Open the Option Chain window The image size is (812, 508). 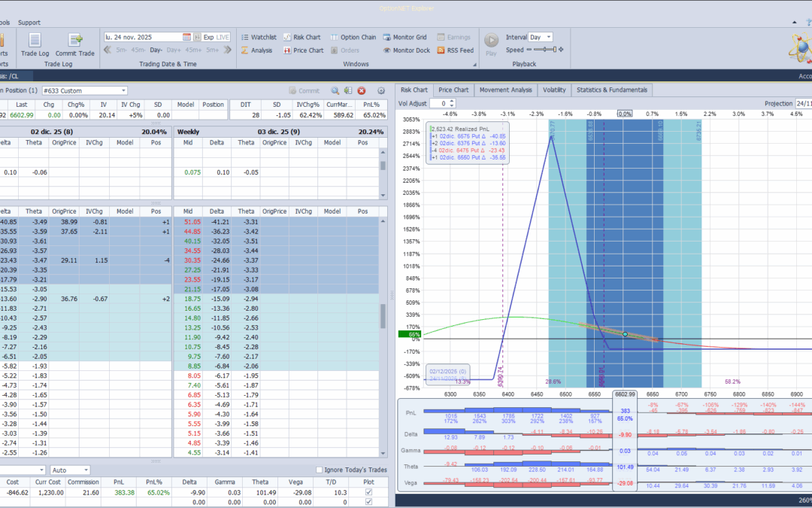click(x=352, y=37)
